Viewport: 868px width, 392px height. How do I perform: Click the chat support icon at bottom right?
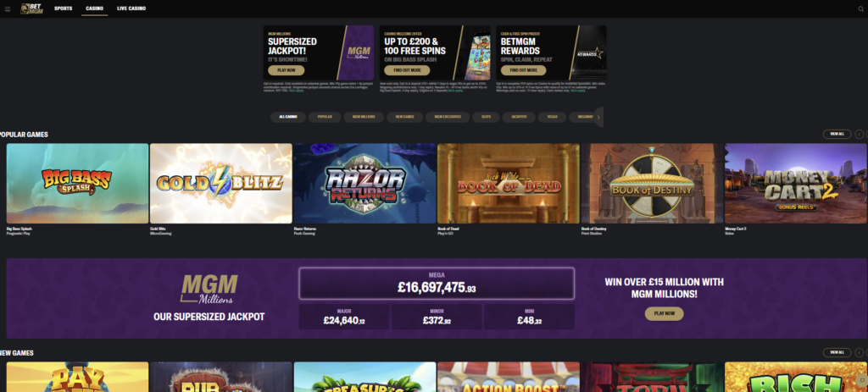[861, 380]
